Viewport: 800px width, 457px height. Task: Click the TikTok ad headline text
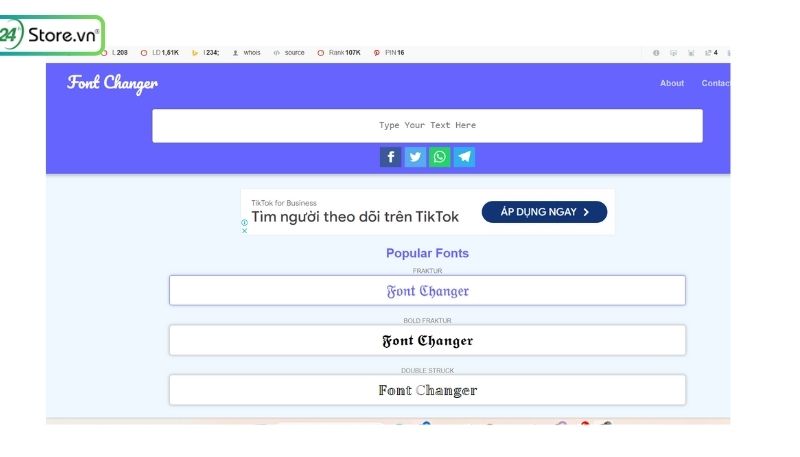pos(355,217)
